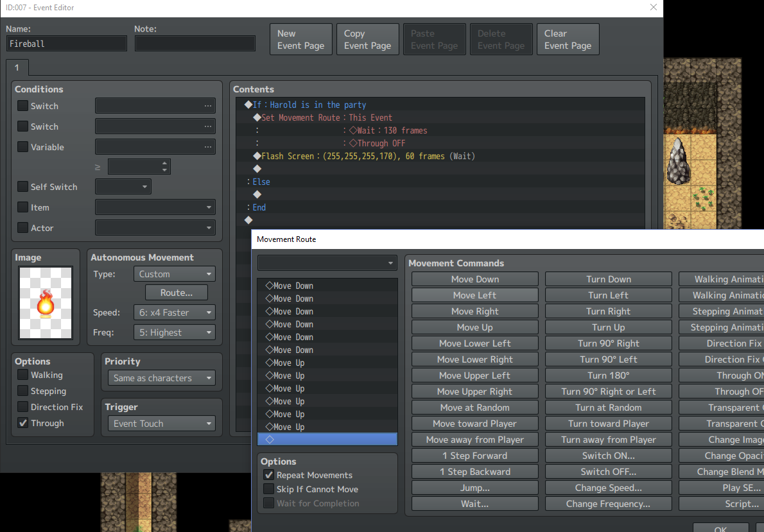Toggle the Stepping option checkbox
Screen dimensions: 764x532
22,391
